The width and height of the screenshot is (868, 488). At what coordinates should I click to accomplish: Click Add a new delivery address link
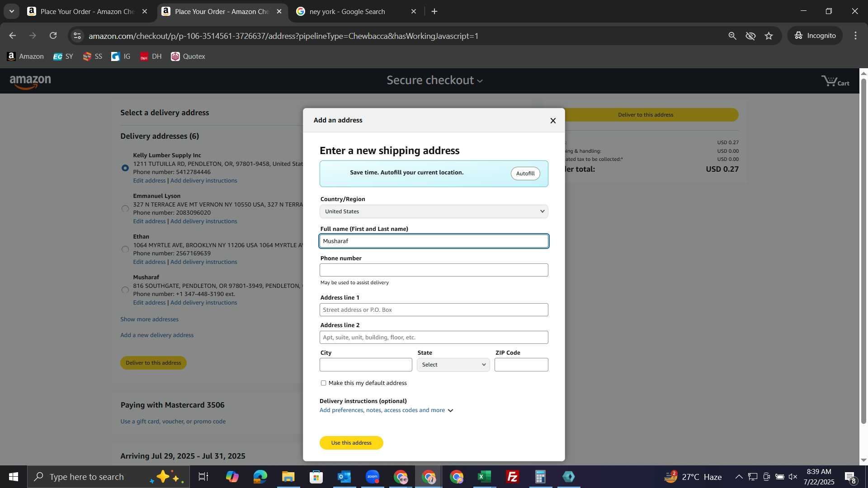157,335
